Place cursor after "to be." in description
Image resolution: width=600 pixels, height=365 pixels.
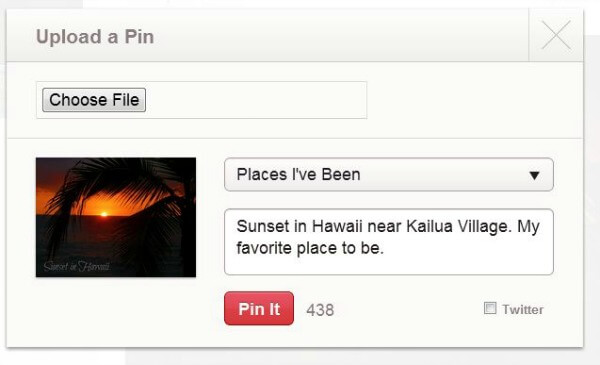[x=385, y=249]
